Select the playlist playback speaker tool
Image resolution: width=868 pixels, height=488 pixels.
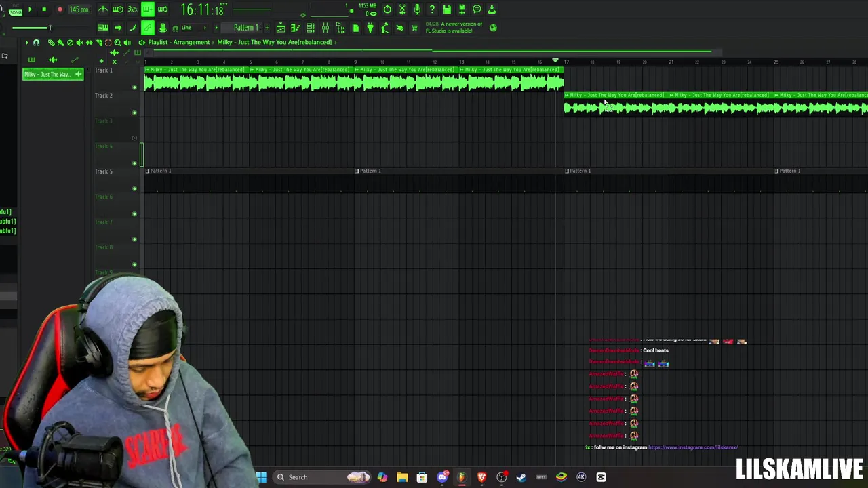(127, 42)
